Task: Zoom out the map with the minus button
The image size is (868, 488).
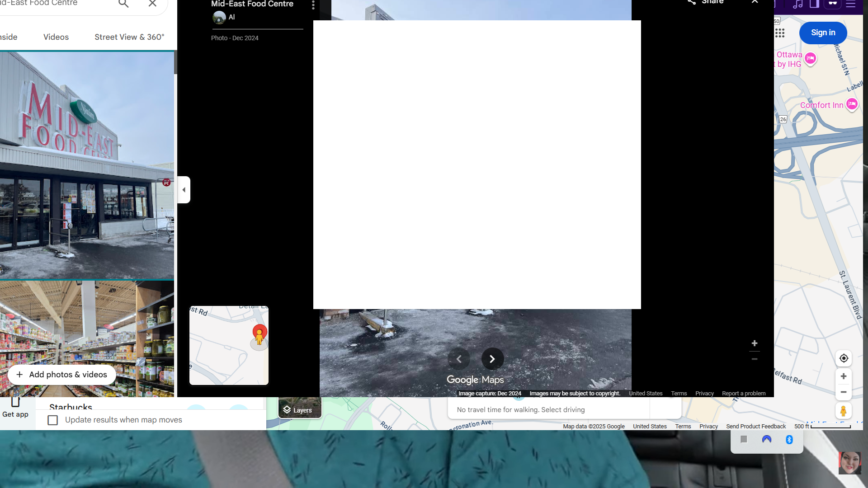Action: (844, 392)
